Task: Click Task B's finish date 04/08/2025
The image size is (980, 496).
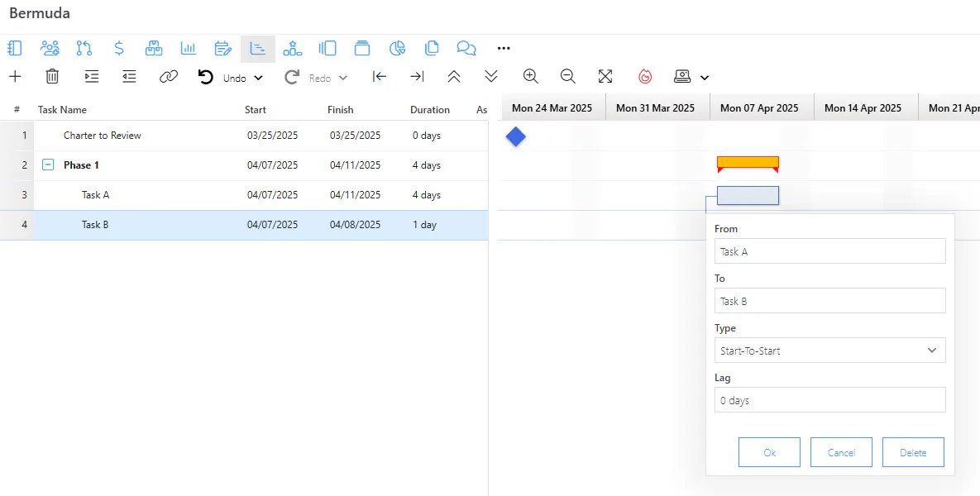Action: (355, 224)
